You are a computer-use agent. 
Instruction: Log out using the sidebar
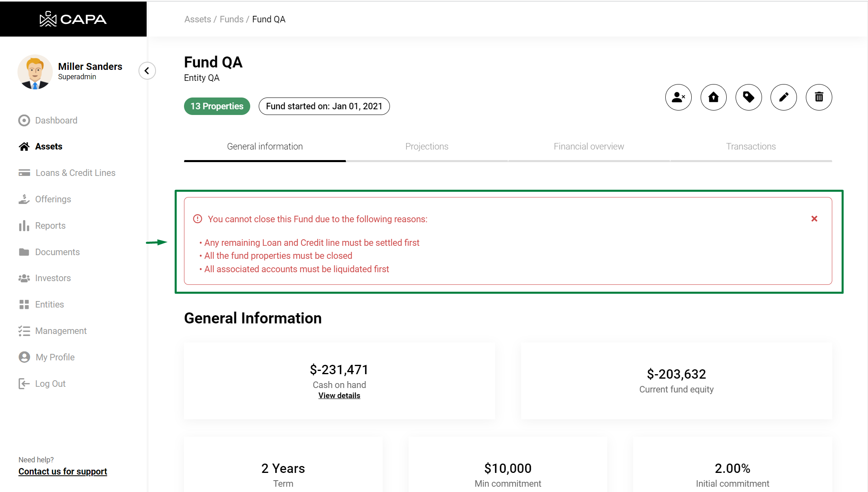50,384
